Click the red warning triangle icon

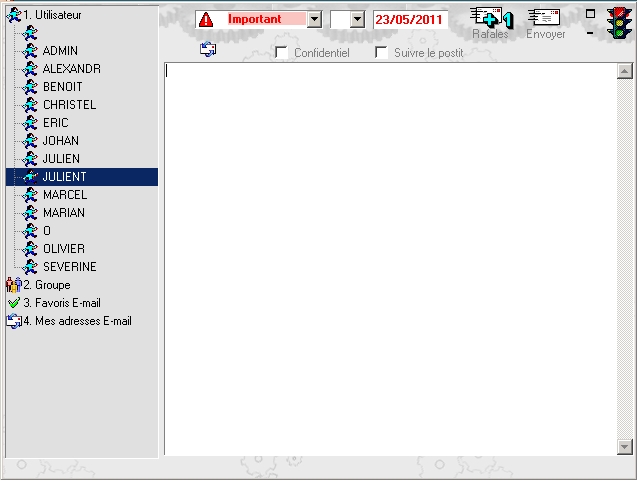coord(205,19)
